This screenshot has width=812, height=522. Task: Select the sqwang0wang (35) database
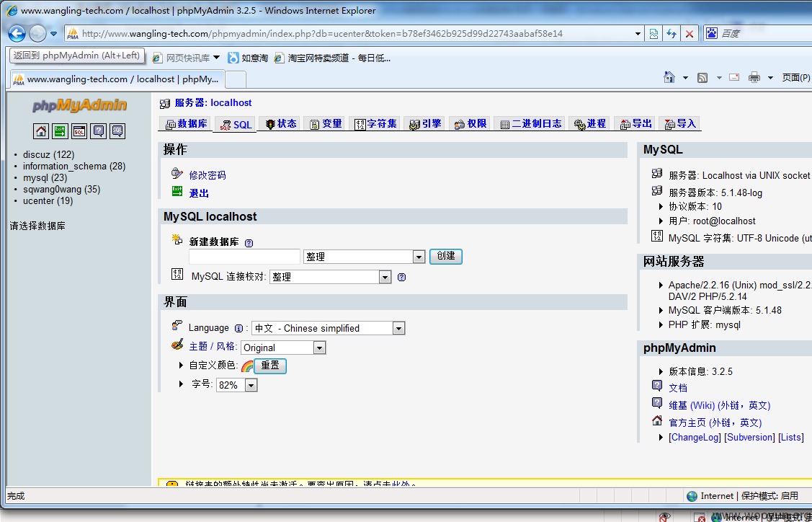point(62,189)
